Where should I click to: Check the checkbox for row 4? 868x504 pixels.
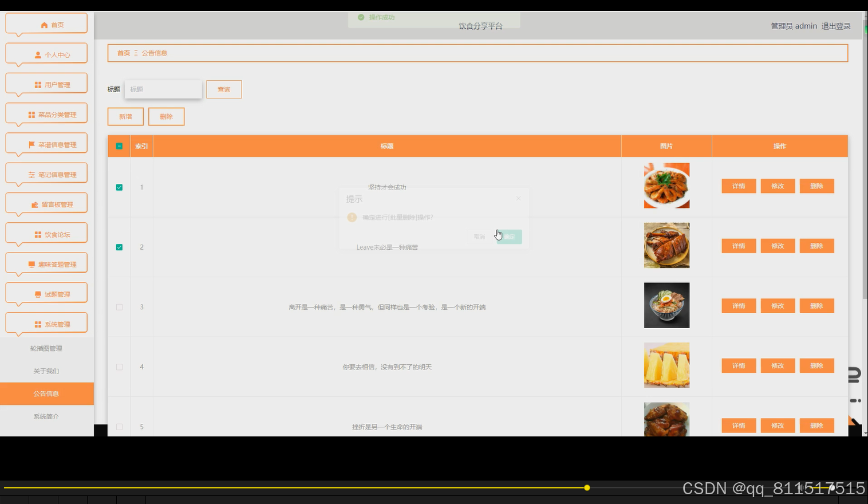point(119,367)
